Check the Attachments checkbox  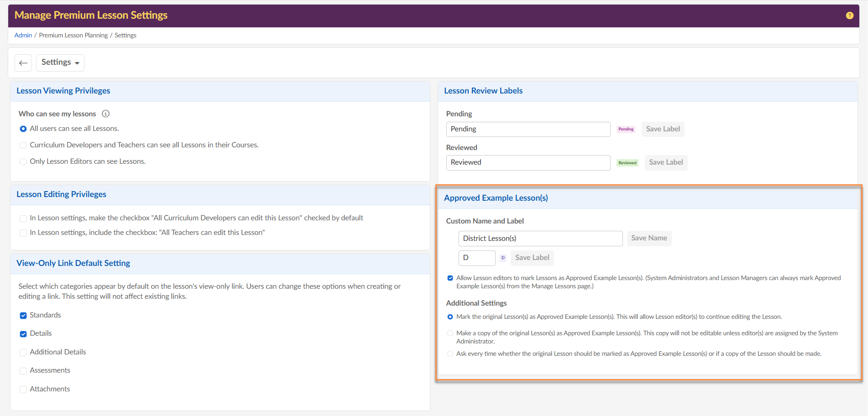[23, 389]
